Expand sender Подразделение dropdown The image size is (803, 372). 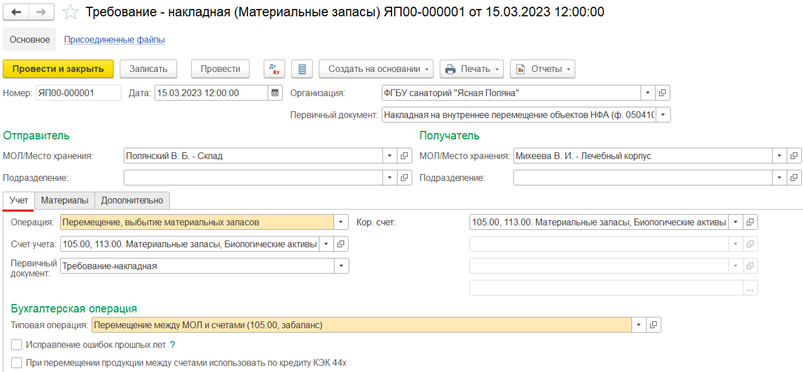point(390,177)
